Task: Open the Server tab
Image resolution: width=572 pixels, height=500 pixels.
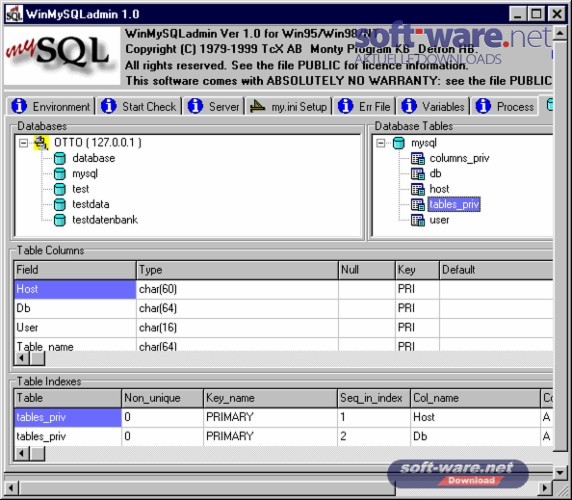Action: coord(213,106)
